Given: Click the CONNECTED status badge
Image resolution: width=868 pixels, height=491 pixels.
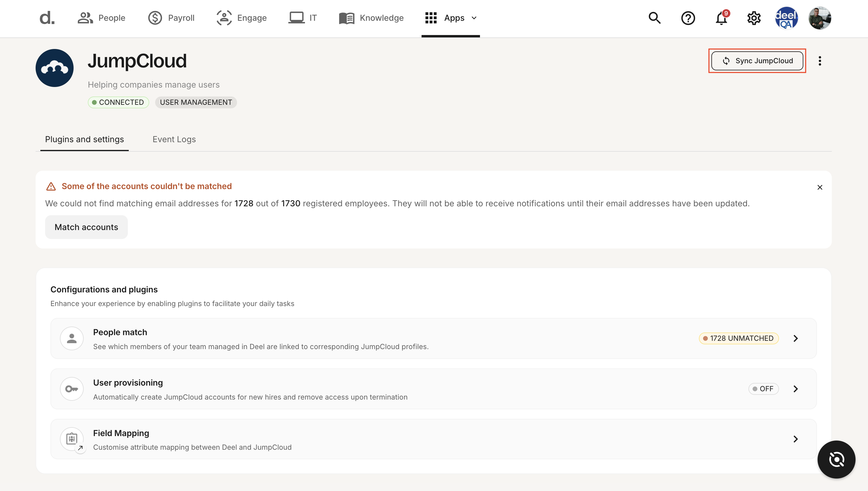Looking at the screenshot, I should (118, 102).
